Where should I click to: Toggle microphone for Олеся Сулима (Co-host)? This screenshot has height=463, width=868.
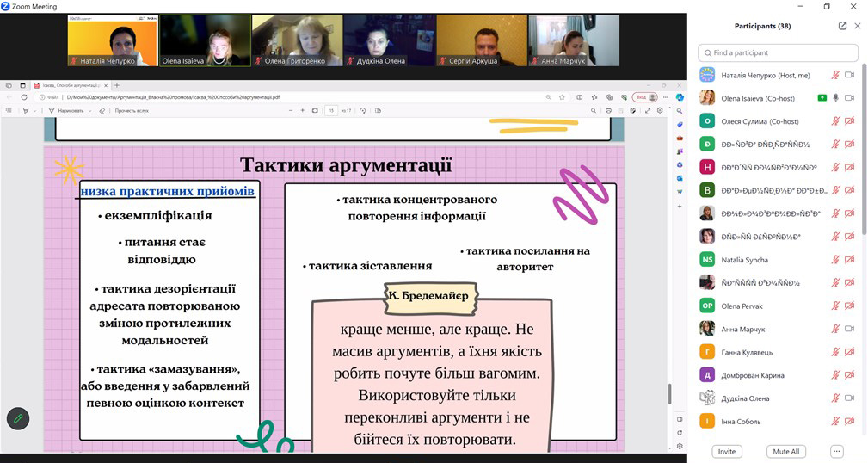[836, 121]
